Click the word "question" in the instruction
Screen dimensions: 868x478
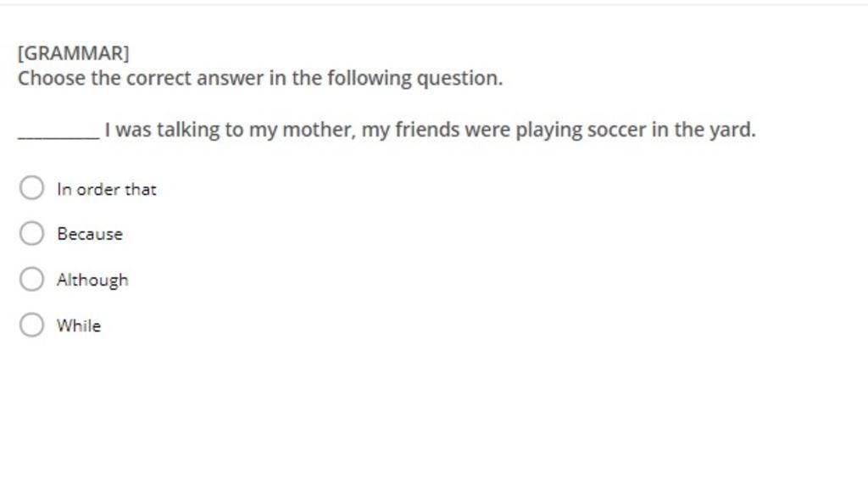click(459, 79)
